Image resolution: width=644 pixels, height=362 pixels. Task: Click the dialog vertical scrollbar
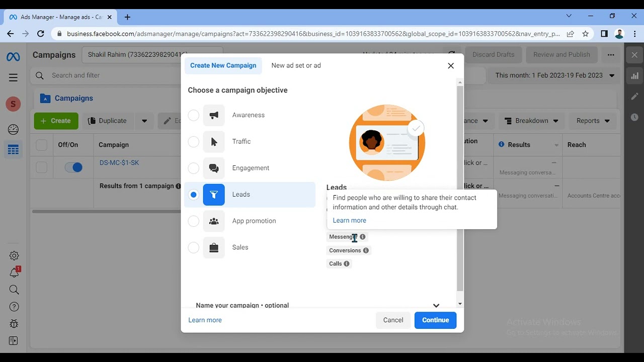(x=460, y=189)
